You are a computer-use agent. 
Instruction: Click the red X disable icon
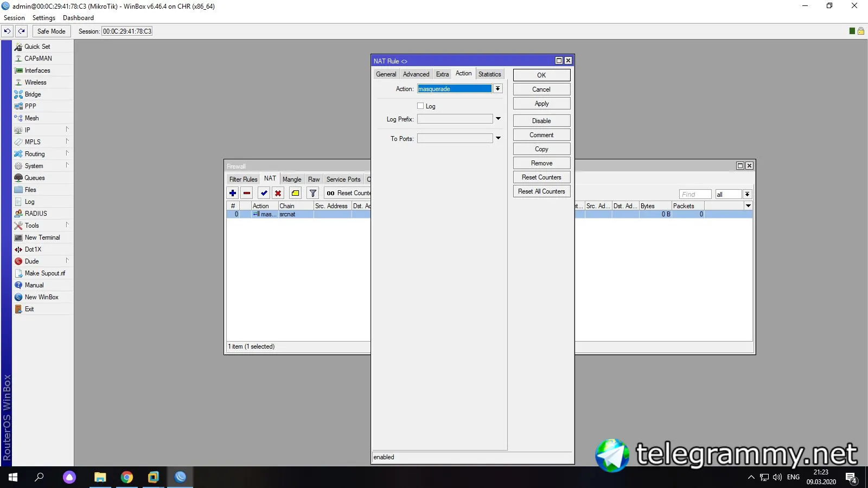278,193
